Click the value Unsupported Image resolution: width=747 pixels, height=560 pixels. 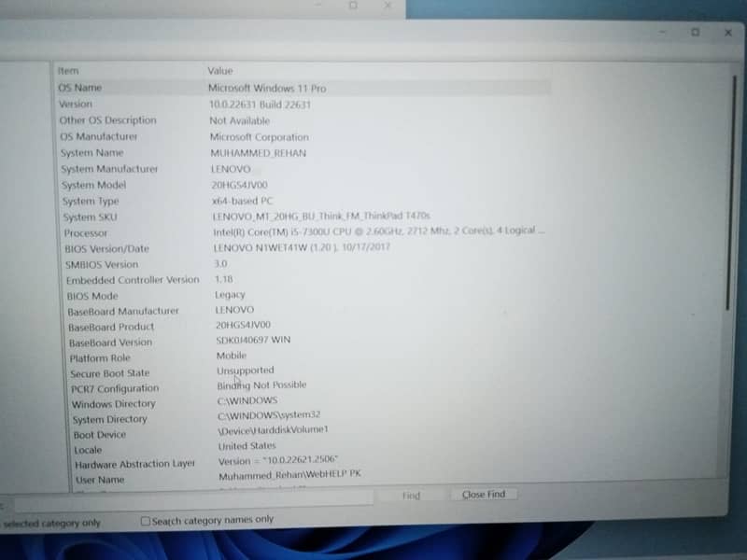tap(246, 370)
